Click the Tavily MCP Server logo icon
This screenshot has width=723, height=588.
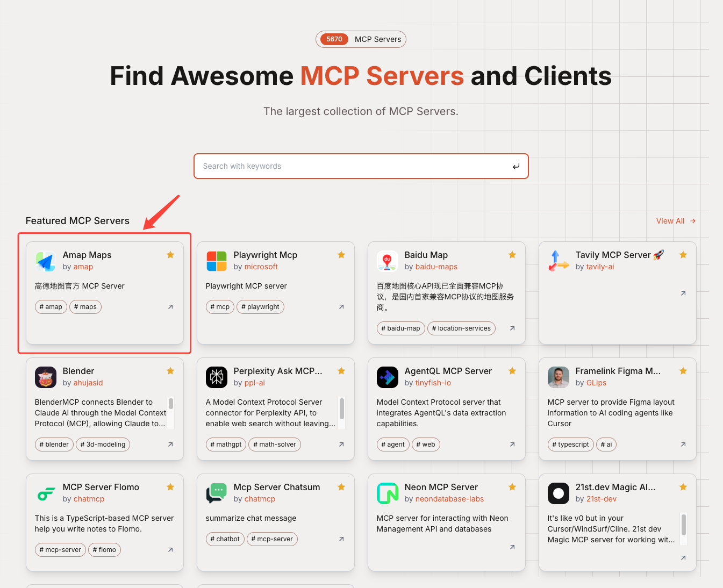[x=559, y=261]
